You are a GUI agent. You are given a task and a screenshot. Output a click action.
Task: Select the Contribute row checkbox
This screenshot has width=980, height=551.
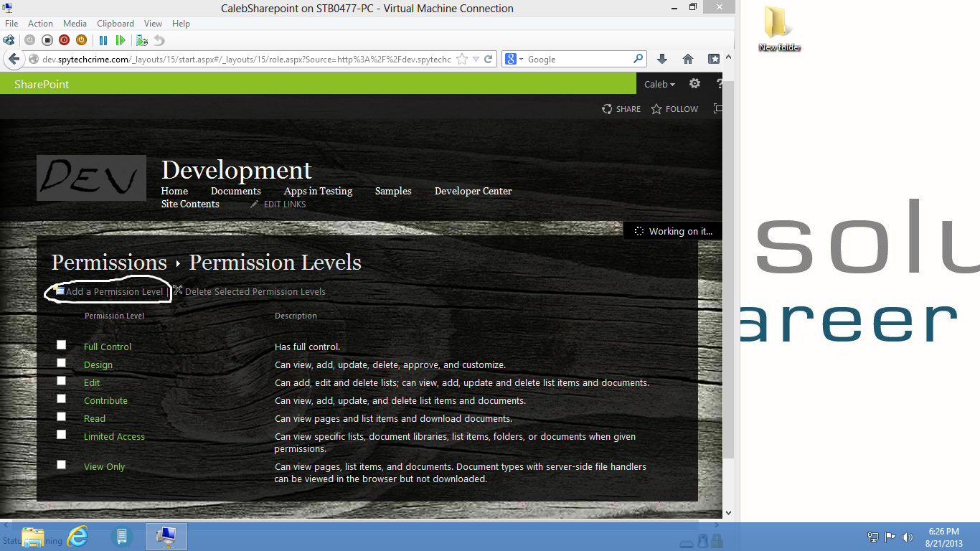pyautogui.click(x=62, y=399)
